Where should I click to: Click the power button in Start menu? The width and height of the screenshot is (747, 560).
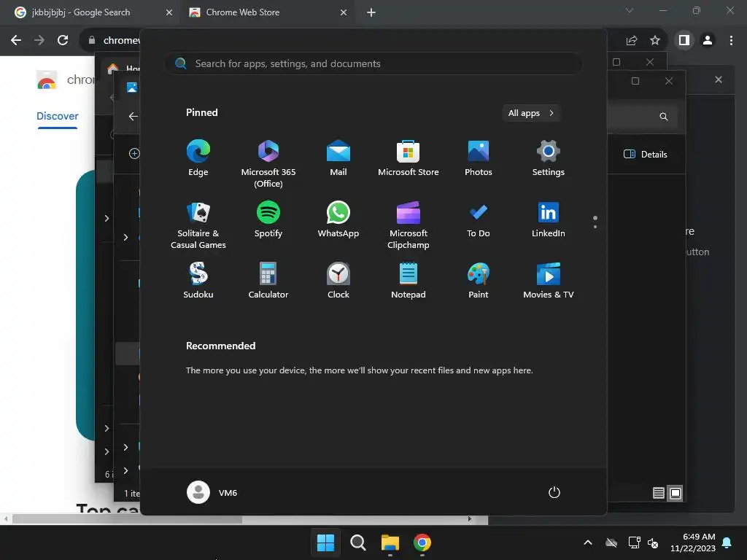[x=554, y=492]
